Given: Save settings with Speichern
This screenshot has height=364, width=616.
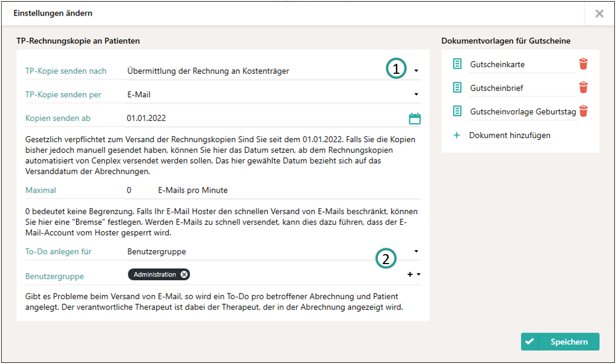Looking at the screenshot, I should (x=560, y=342).
